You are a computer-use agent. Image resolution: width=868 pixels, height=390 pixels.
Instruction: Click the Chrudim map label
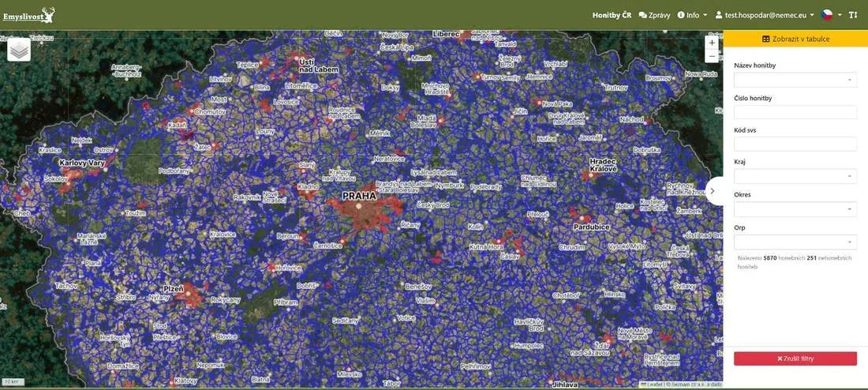point(572,248)
